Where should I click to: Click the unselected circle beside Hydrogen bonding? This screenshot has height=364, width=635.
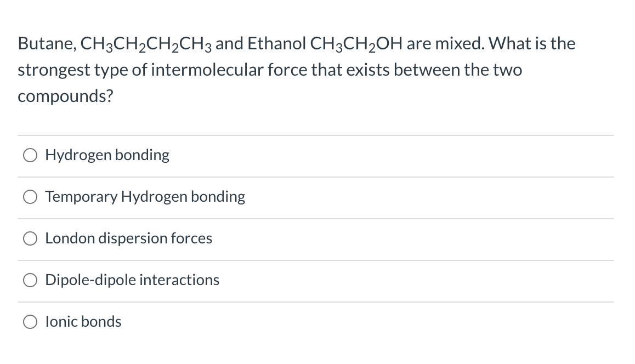click(30, 155)
